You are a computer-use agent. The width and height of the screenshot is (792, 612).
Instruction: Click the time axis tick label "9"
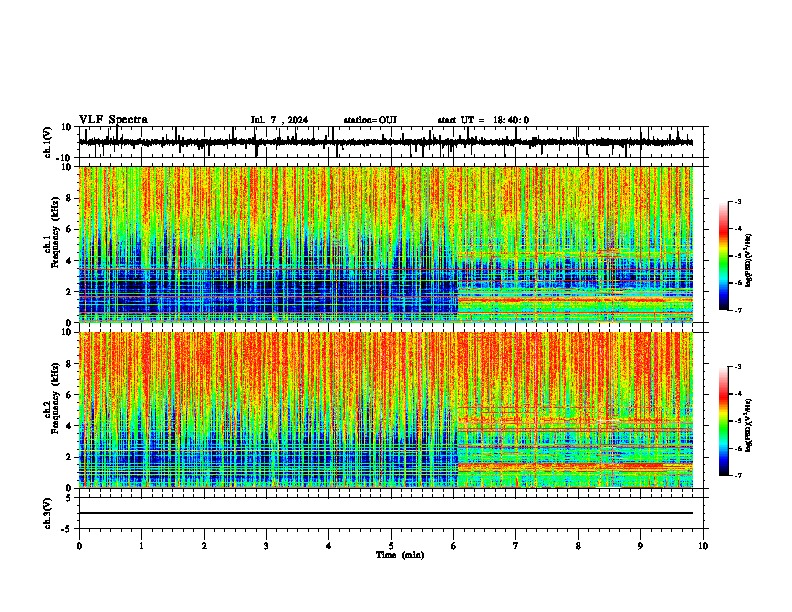[x=640, y=546]
